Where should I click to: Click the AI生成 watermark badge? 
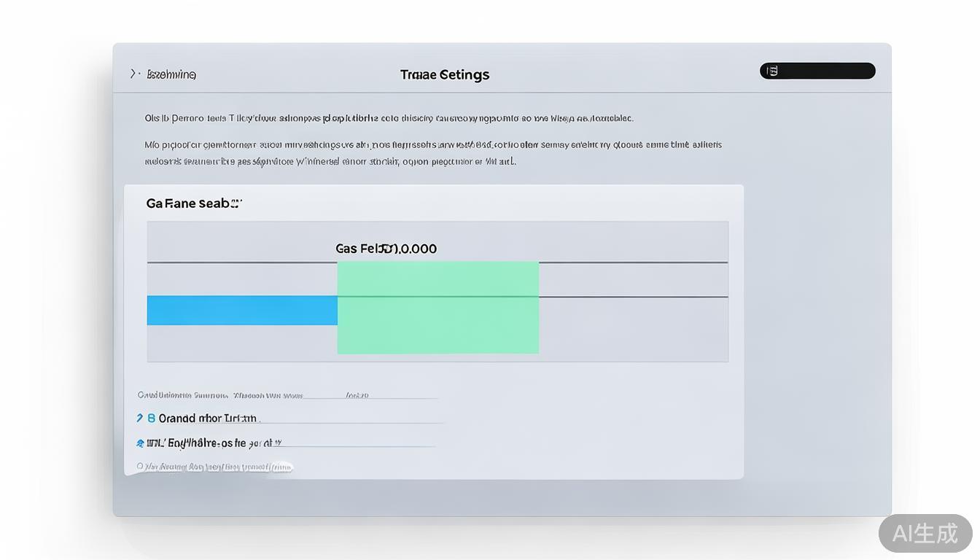[925, 533]
